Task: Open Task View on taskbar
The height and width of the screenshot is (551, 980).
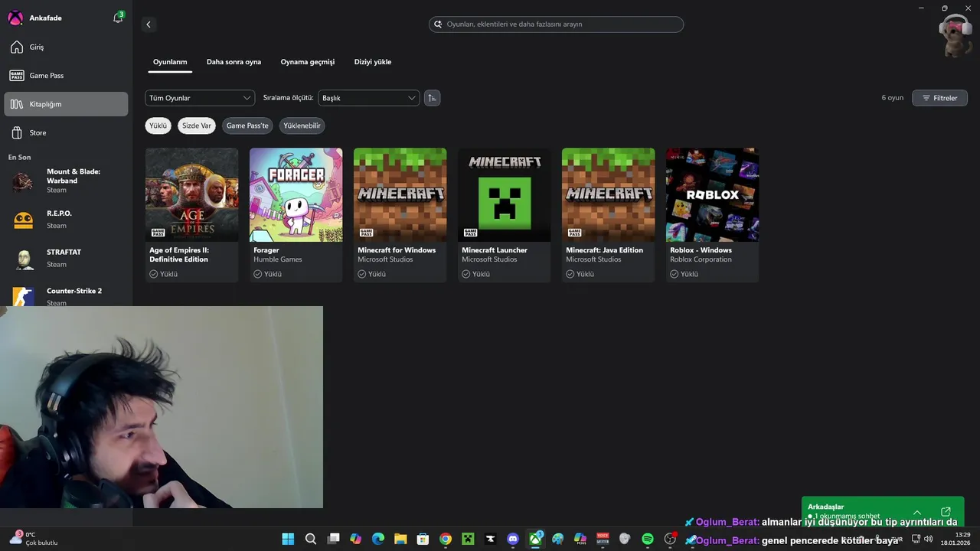Action: (x=333, y=539)
